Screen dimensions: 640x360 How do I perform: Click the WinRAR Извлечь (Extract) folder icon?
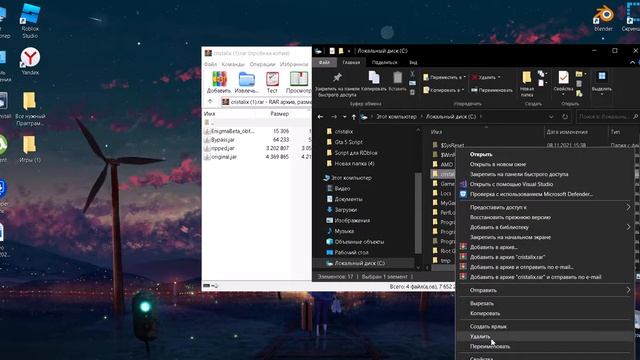(247, 79)
